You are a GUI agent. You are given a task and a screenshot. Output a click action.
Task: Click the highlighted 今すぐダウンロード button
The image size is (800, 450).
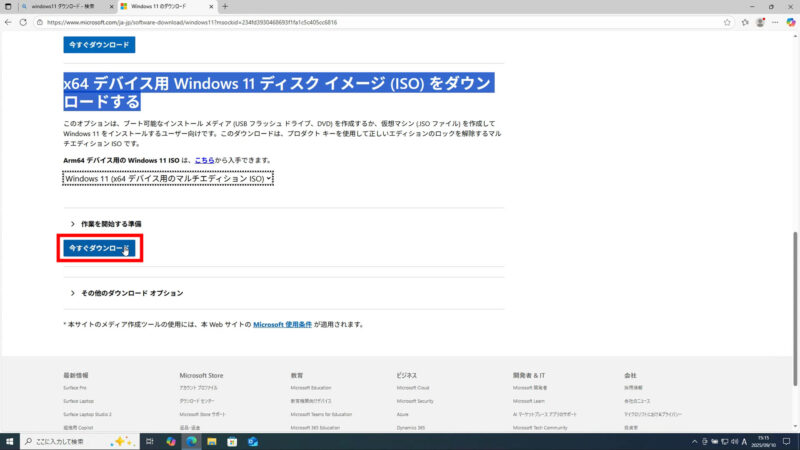click(x=98, y=248)
